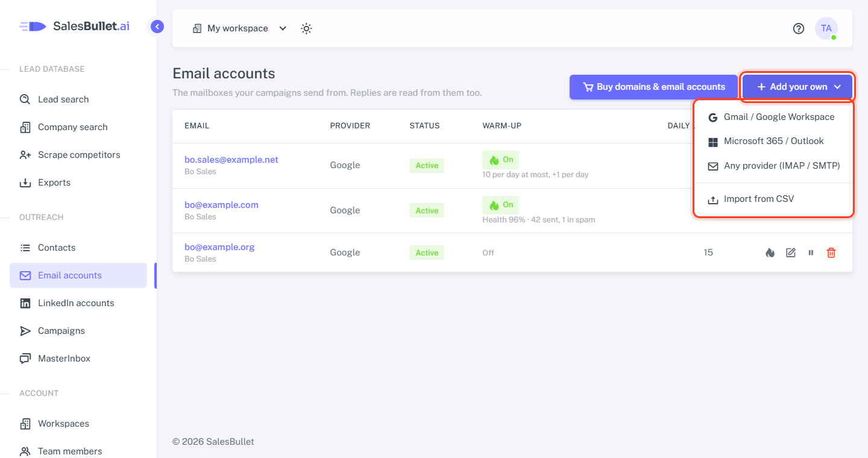Edit the bo@example.org account
This screenshot has height=458, width=868.
pyautogui.click(x=791, y=253)
